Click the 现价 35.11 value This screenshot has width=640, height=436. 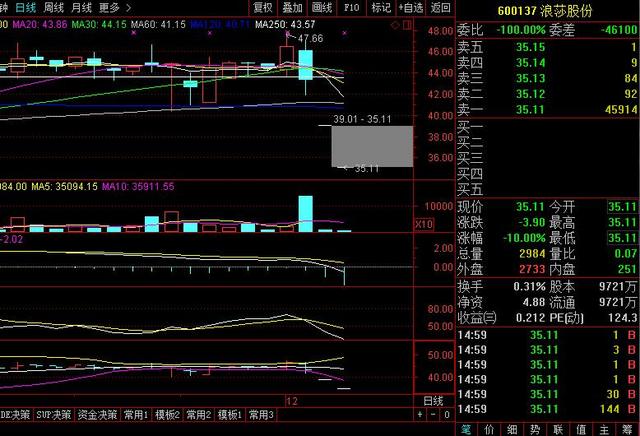point(531,207)
